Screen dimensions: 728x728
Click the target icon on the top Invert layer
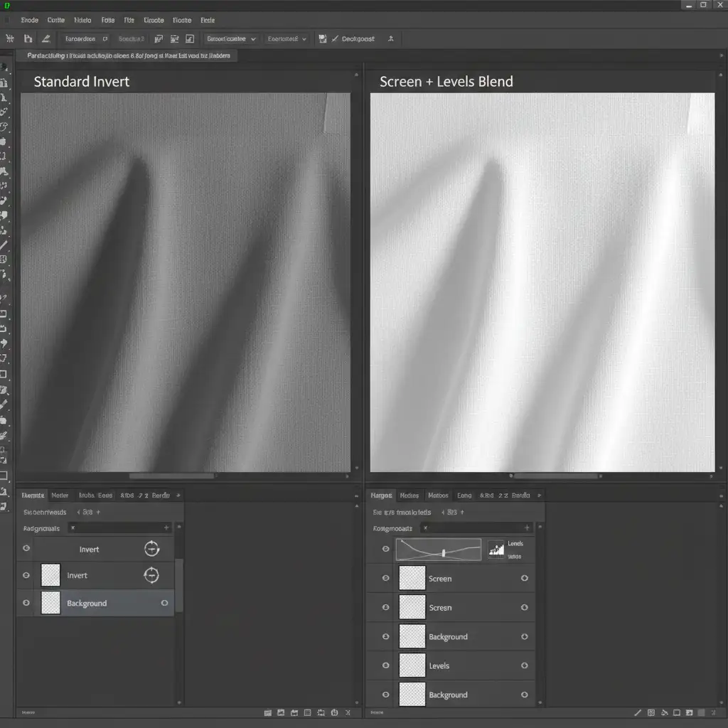coord(151,548)
